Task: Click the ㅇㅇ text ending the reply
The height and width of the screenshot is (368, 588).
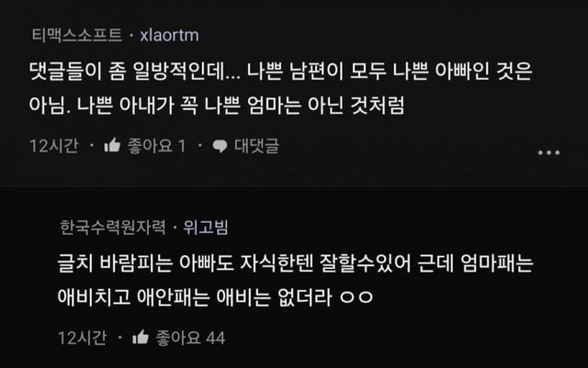Action: tap(356, 297)
